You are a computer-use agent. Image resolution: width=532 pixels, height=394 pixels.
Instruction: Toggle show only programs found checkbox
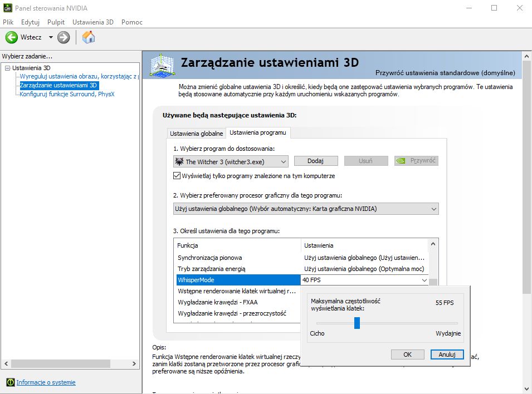(x=177, y=176)
